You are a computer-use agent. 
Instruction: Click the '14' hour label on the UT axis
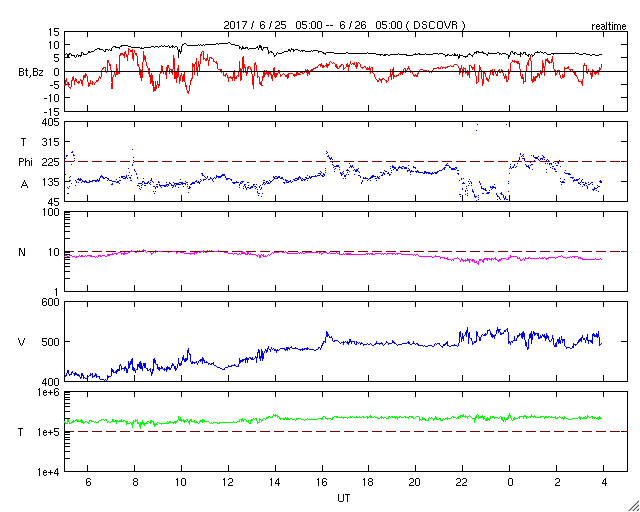(x=276, y=483)
